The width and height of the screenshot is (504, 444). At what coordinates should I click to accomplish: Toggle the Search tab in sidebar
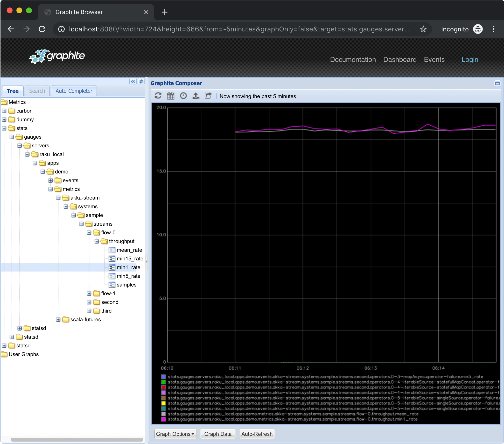click(36, 91)
